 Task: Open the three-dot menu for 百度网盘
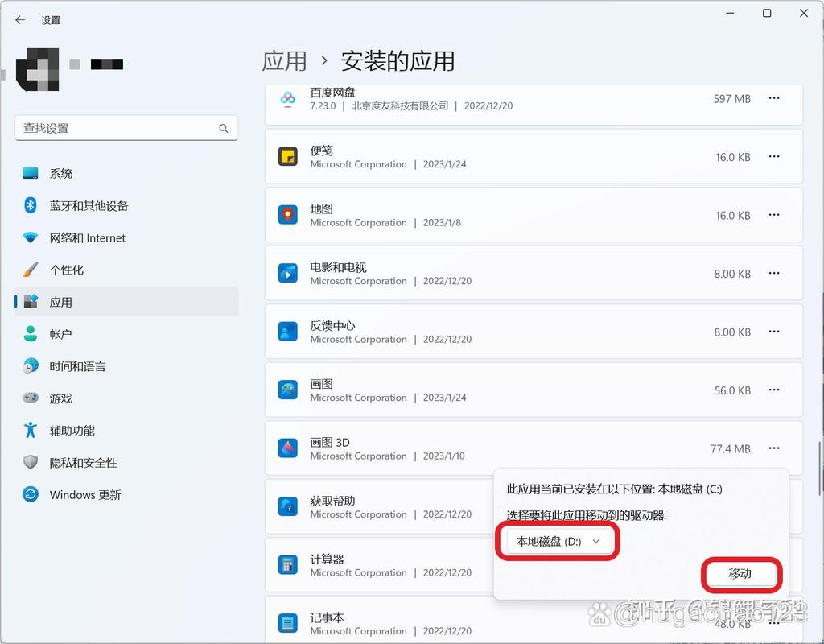(774, 98)
